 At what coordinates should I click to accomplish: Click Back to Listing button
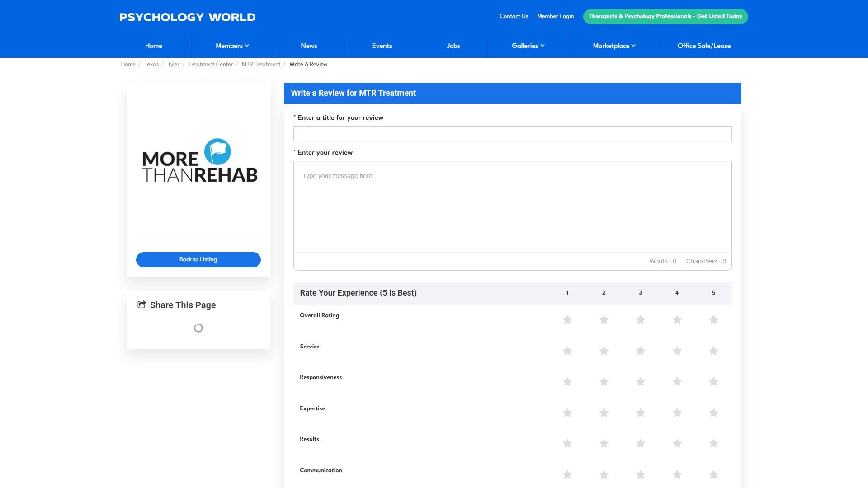198,259
